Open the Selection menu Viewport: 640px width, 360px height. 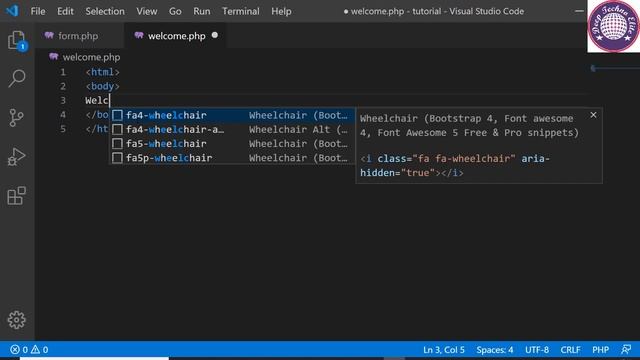(x=105, y=11)
